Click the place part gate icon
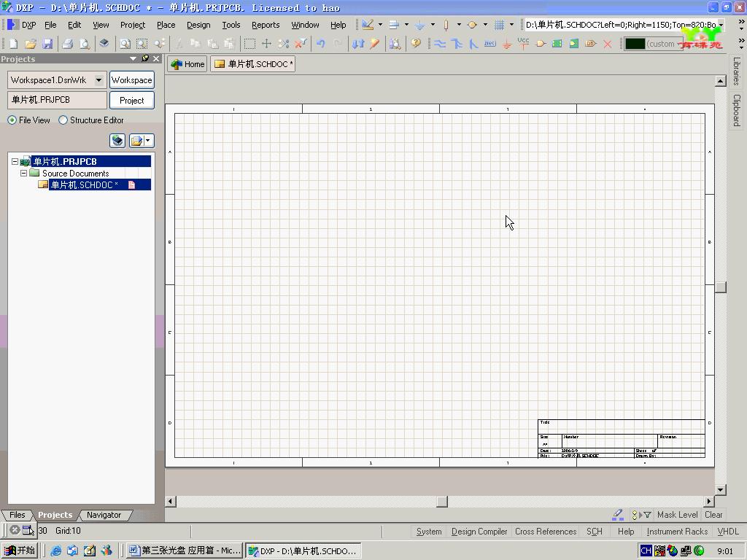 [x=541, y=44]
